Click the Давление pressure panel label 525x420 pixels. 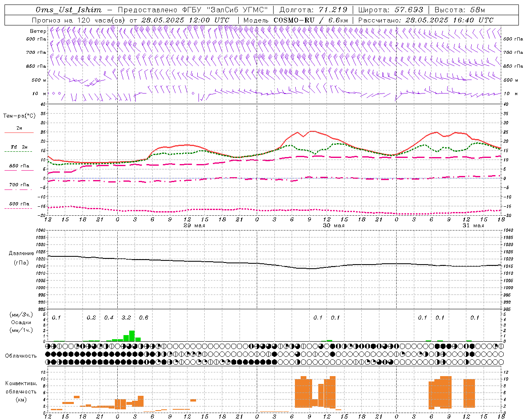pyautogui.click(x=21, y=253)
